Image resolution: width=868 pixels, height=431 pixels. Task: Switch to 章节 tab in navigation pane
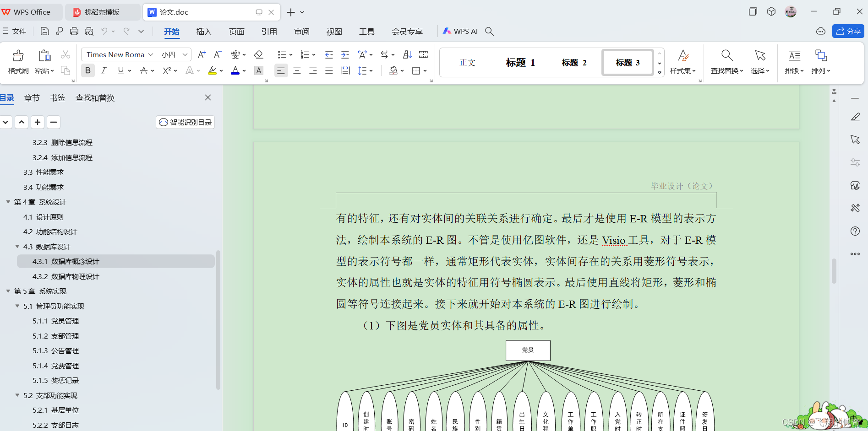[32, 98]
